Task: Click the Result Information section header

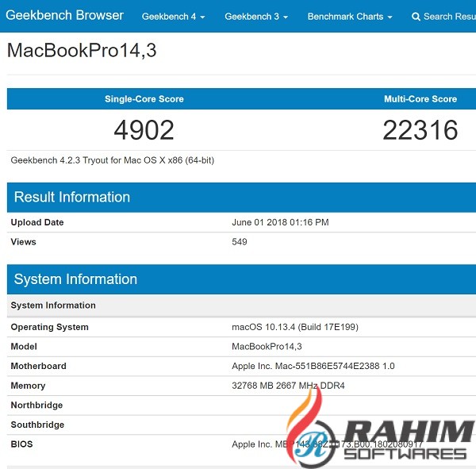Action: (x=241, y=197)
